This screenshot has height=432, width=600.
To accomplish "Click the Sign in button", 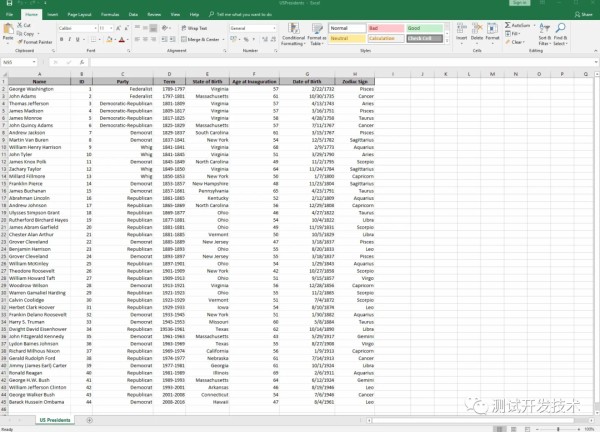I will [x=520, y=3].
